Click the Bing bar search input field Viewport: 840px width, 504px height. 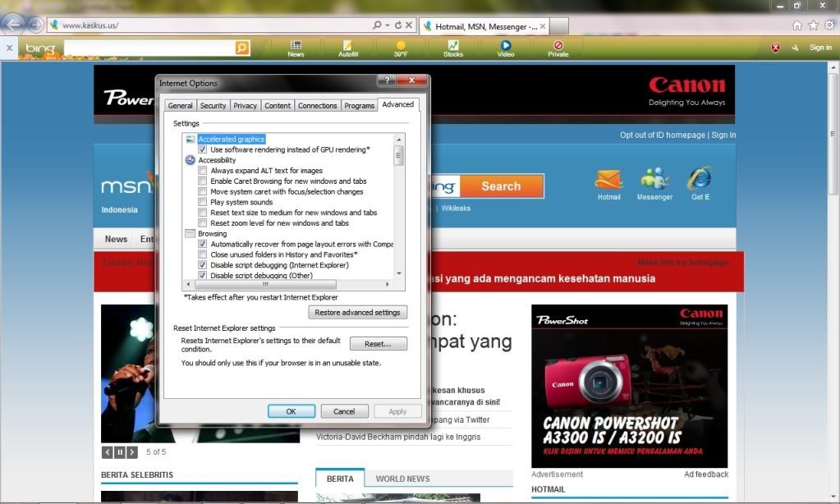coord(149,48)
